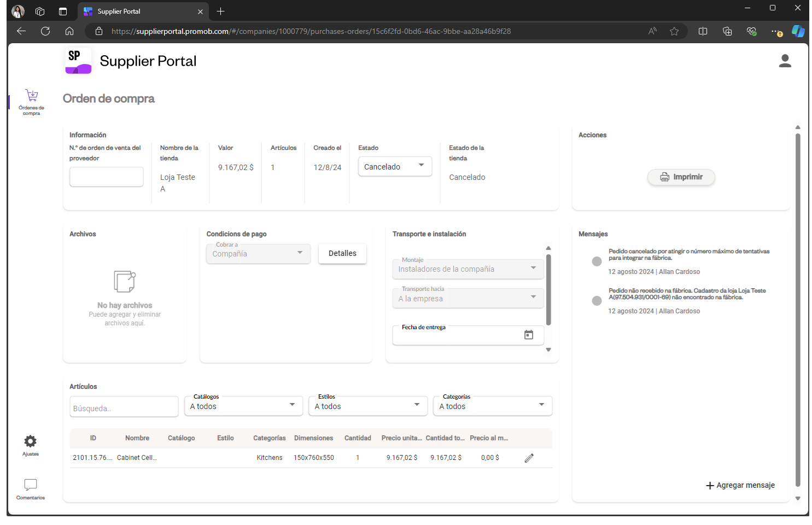The width and height of the screenshot is (812, 525).
Task: Open Órdenes de compra sidebar icon
Action: (32, 96)
